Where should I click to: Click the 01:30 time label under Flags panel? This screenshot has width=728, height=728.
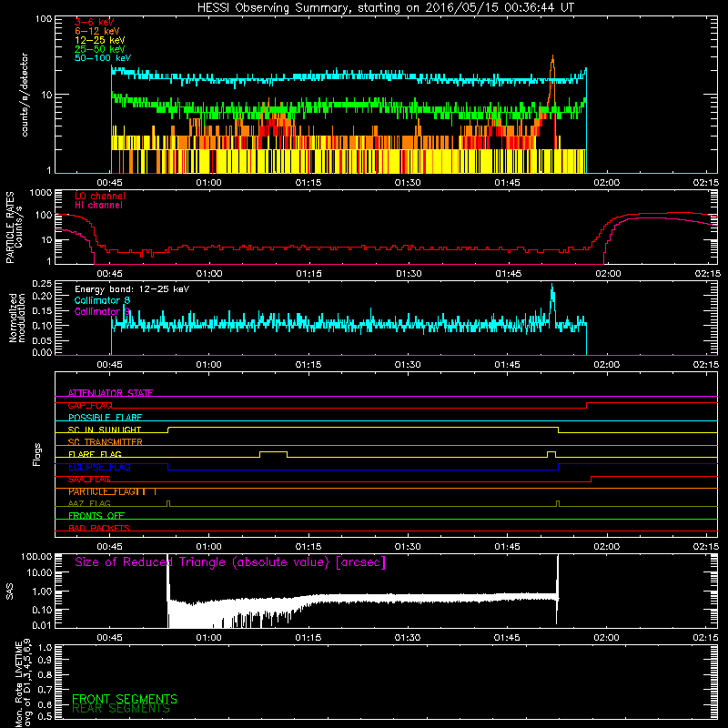pyautogui.click(x=408, y=547)
